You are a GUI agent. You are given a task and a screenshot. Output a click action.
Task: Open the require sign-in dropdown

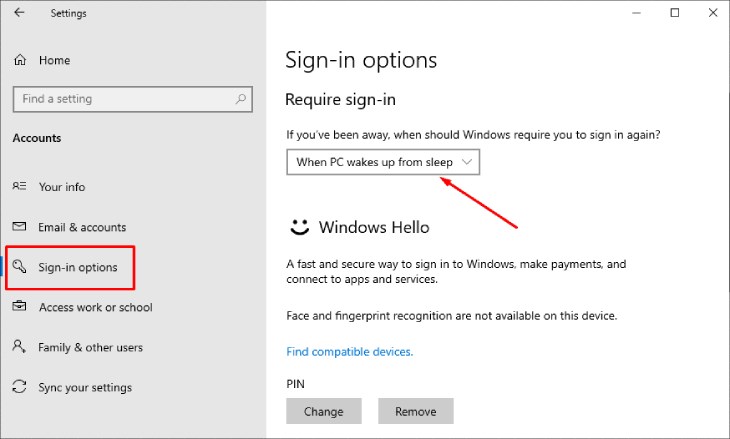tap(383, 162)
